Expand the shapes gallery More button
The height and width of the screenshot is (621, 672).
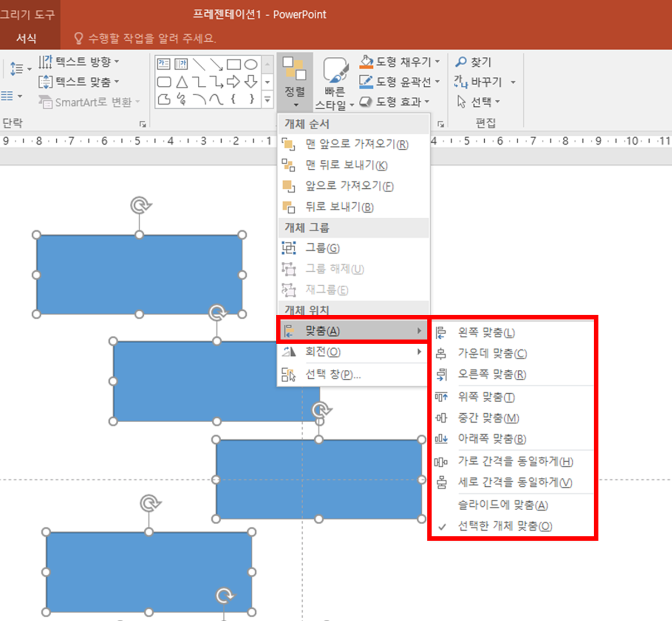click(x=267, y=100)
